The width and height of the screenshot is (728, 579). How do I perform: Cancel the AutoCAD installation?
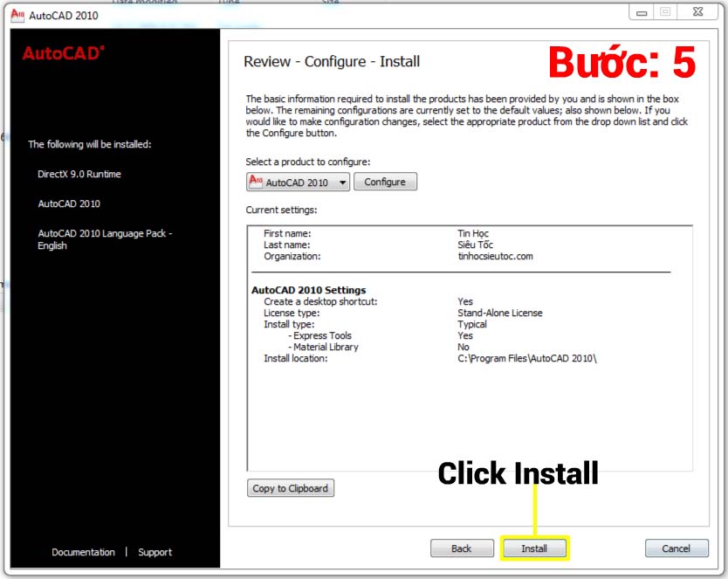676,548
